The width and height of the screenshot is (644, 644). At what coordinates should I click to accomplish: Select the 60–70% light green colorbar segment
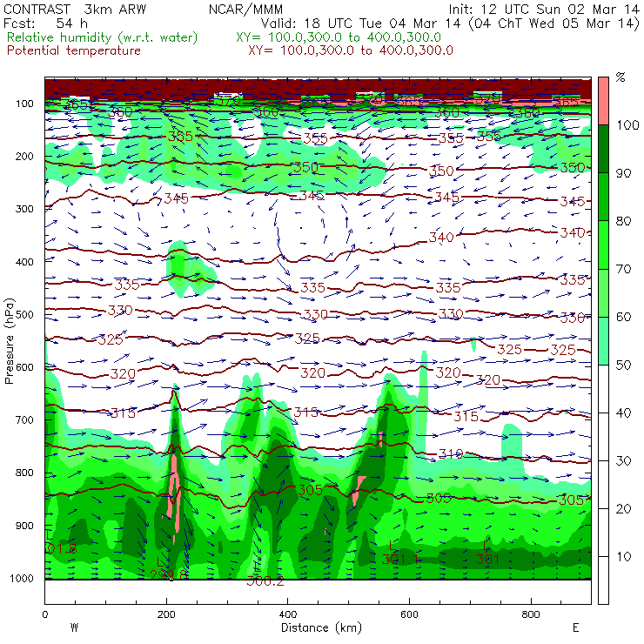pyautogui.click(x=603, y=292)
